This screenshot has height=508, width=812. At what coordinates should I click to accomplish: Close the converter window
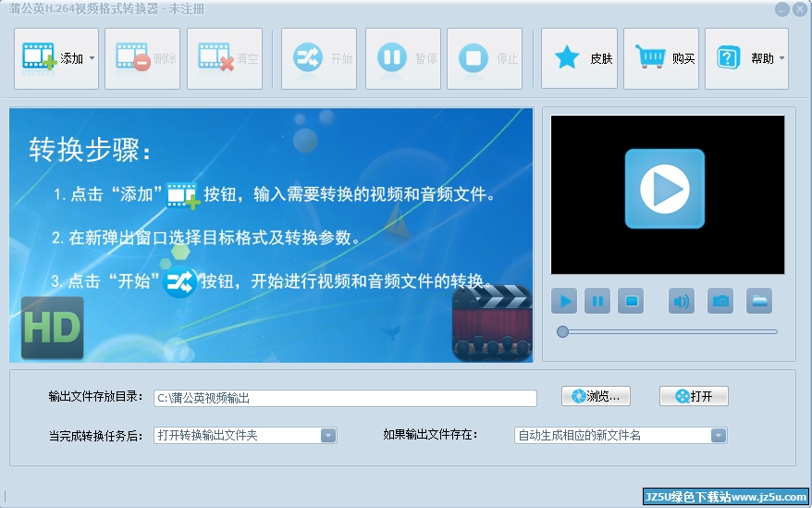click(x=800, y=9)
